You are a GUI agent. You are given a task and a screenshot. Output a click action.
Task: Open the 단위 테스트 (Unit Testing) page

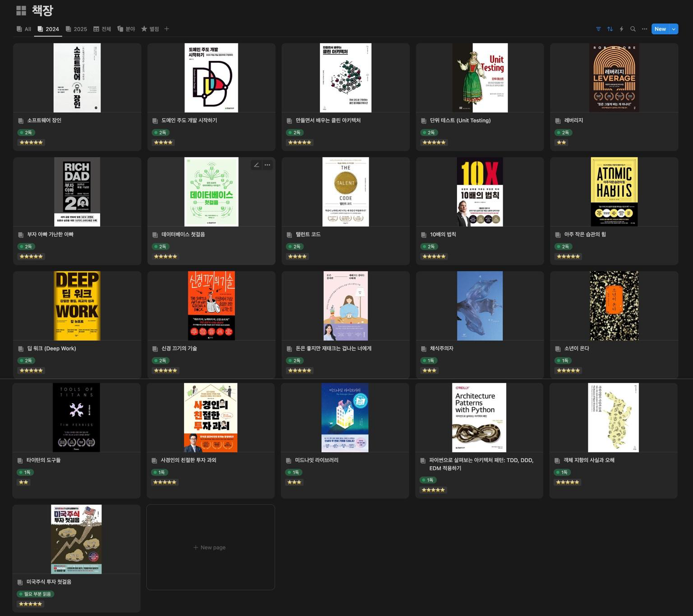(460, 120)
